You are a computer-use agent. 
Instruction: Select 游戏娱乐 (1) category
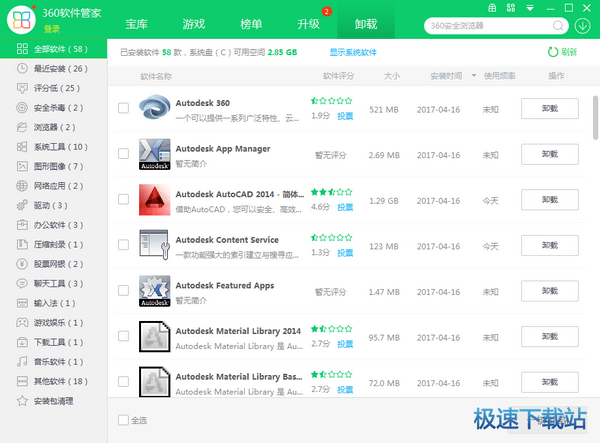(x=54, y=322)
